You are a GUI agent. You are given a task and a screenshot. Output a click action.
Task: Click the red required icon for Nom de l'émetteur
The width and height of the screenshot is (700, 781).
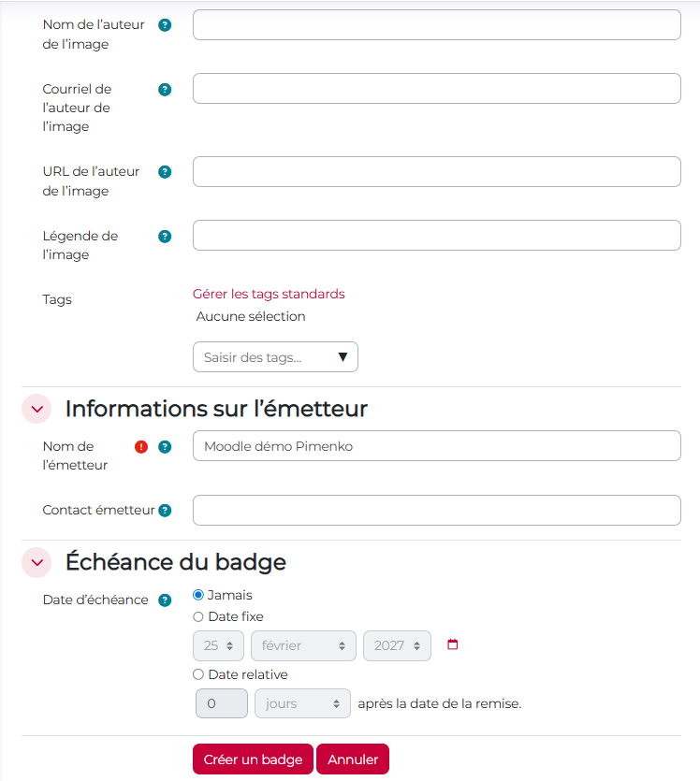point(141,447)
